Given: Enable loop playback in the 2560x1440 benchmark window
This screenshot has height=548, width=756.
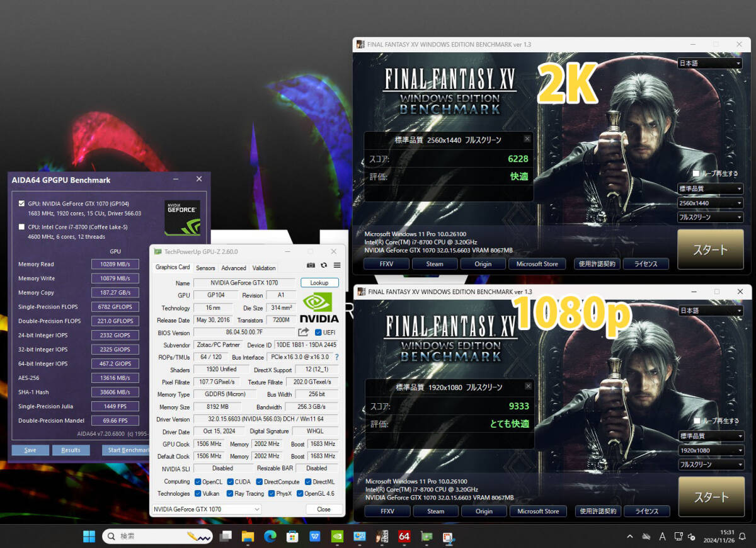Looking at the screenshot, I should [696, 173].
